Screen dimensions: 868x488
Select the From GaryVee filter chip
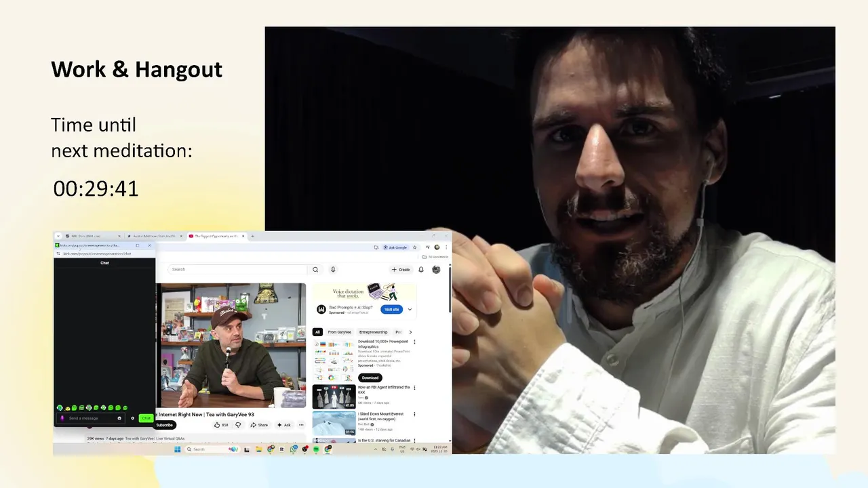tap(339, 332)
